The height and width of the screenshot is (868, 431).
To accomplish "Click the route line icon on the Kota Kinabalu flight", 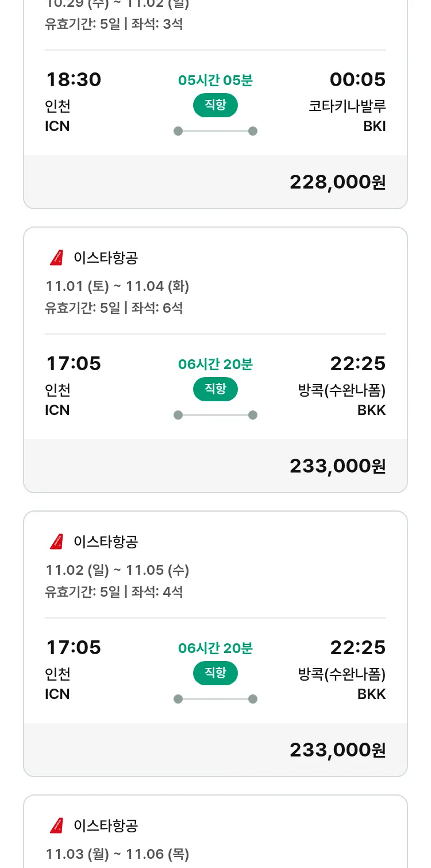I will point(215,131).
